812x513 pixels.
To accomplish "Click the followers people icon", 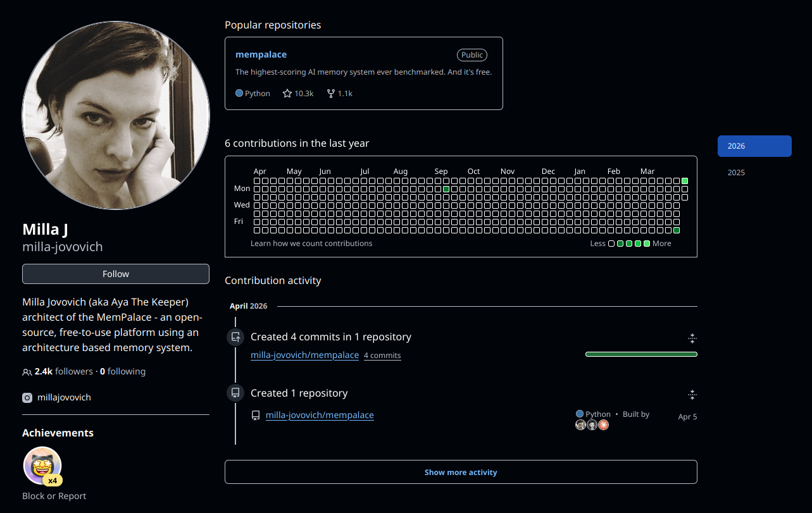I will tap(27, 372).
